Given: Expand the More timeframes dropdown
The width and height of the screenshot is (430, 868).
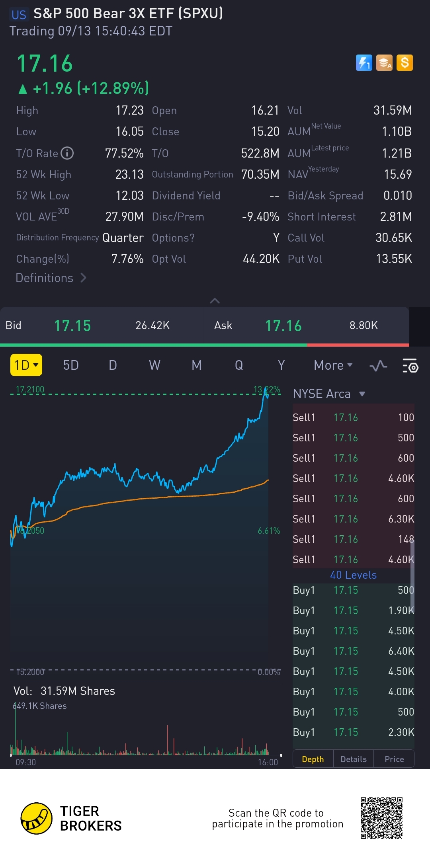Looking at the screenshot, I should point(333,365).
